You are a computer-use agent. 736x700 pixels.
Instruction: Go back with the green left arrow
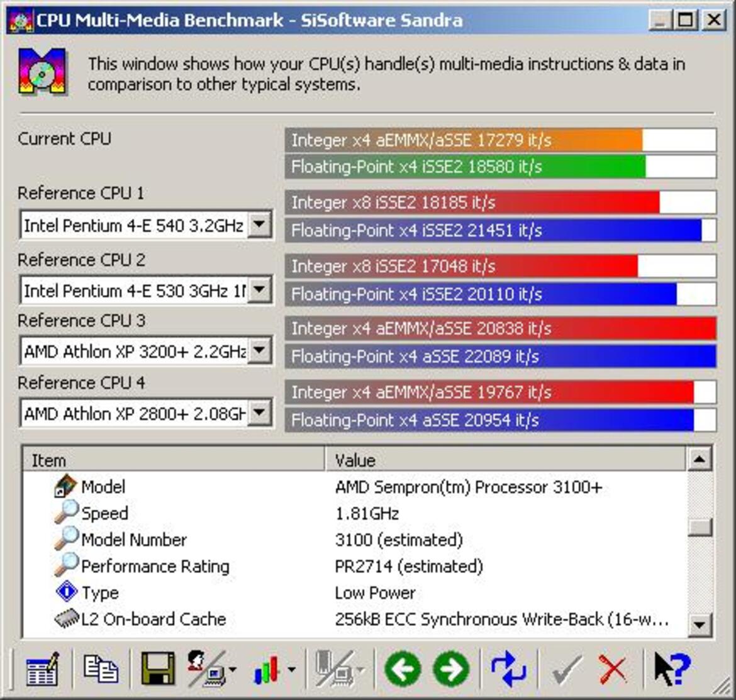pyautogui.click(x=402, y=669)
